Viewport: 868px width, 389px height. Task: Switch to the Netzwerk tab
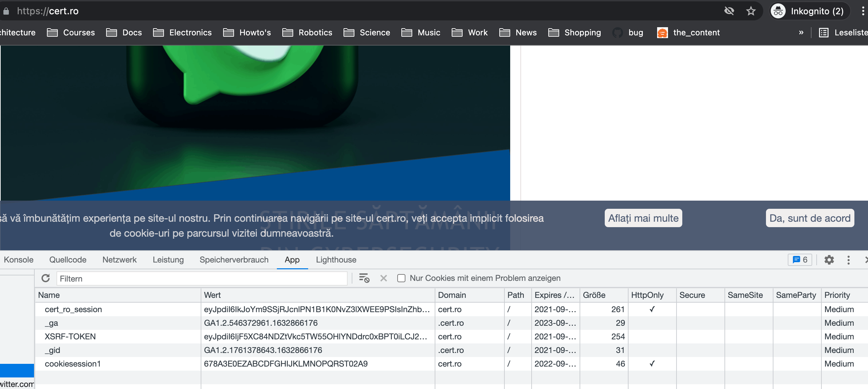pyautogui.click(x=119, y=260)
